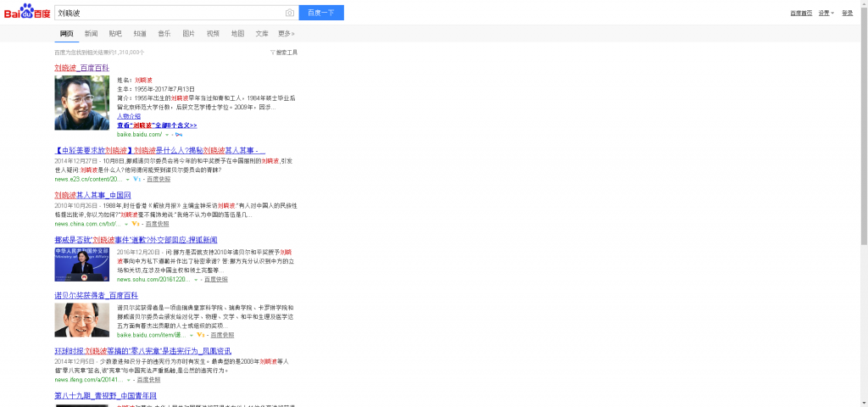Open the dropdown arrow beside news.sohu.com URL

pos(197,279)
